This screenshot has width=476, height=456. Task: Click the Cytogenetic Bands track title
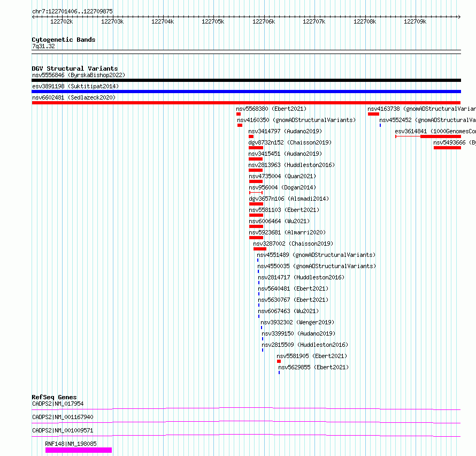click(64, 40)
